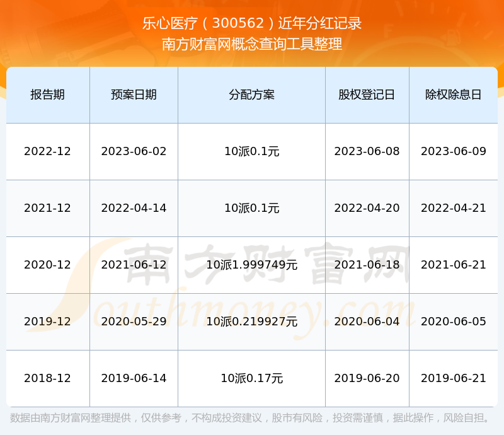
Task: Click 10派0.1元 in the 2022-12 row
Action: pyautogui.click(x=251, y=151)
